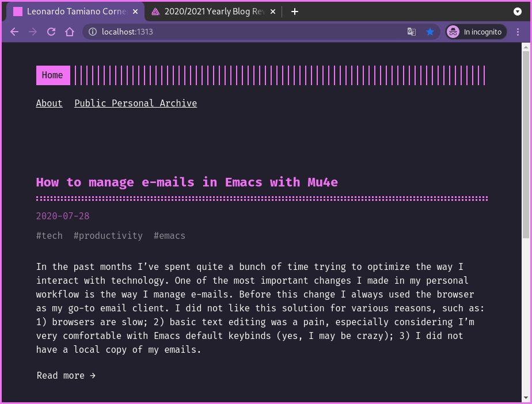Image resolution: width=532 pixels, height=404 pixels.
Task: Click the localhost:1313 address bar
Action: (x=261, y=32)
